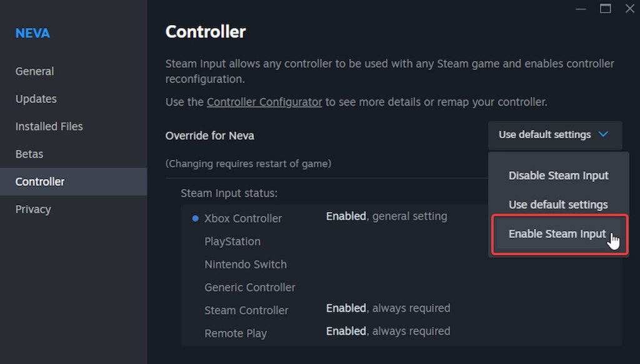Pick Use default settings in the open list
640x364 pixels.
pos(558,205)
